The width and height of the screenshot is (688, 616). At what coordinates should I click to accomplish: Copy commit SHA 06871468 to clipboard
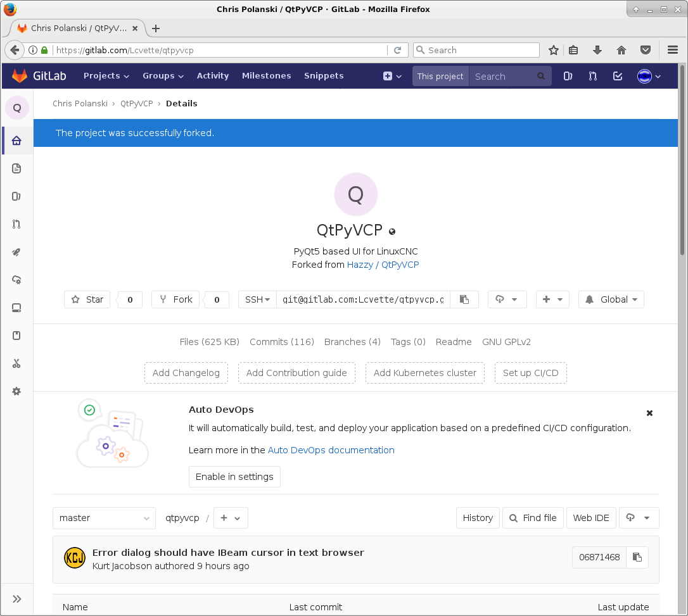tap(637, 557)
